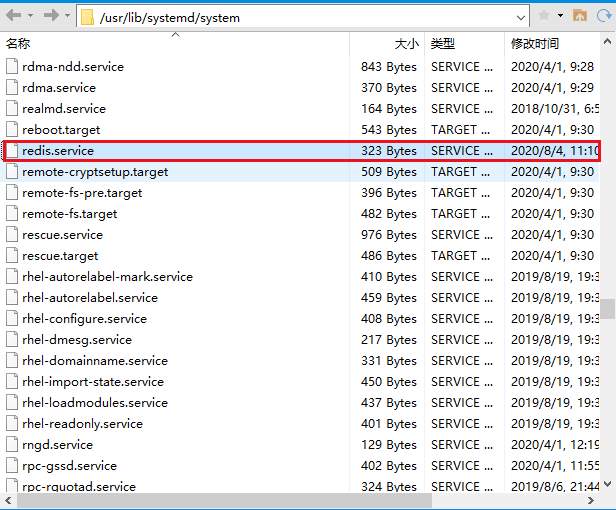Select rdma.service file
Screen dimensions: 616x510
point(59,88)
